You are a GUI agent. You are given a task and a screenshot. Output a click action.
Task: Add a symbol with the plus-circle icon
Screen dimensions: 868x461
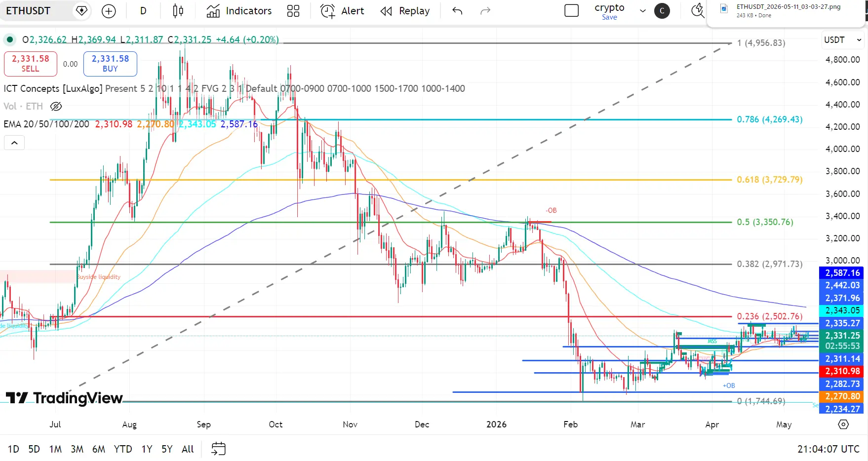pyautogui.click(x=109, y=11)
